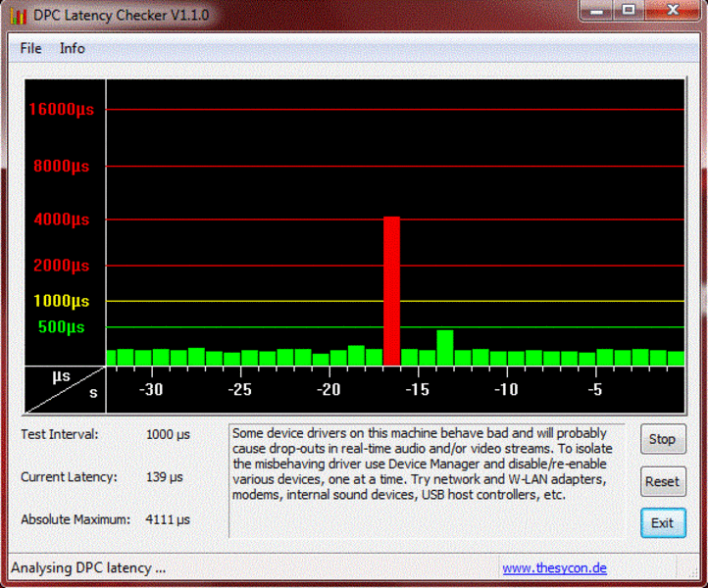Screen dimensions: 708x588
Task: Click the Analysing DPC latency status text
Action: click(88, 567)
